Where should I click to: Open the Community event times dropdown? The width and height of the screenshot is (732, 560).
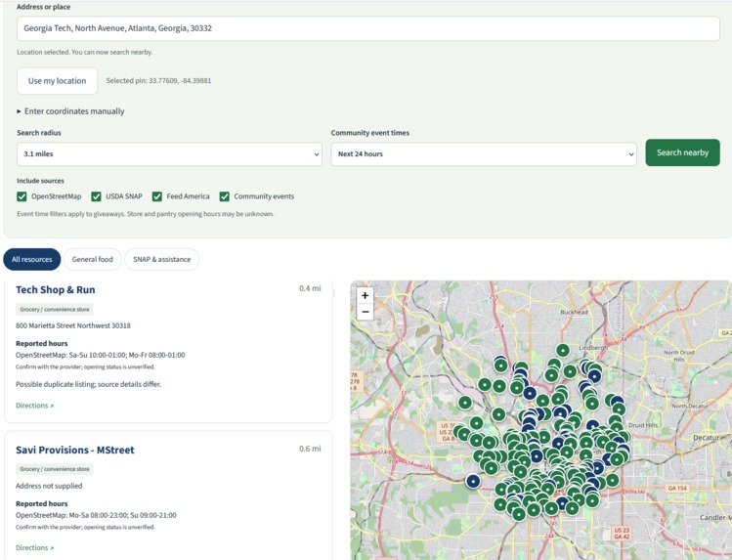pyautogui.click(x=484, y=154)
